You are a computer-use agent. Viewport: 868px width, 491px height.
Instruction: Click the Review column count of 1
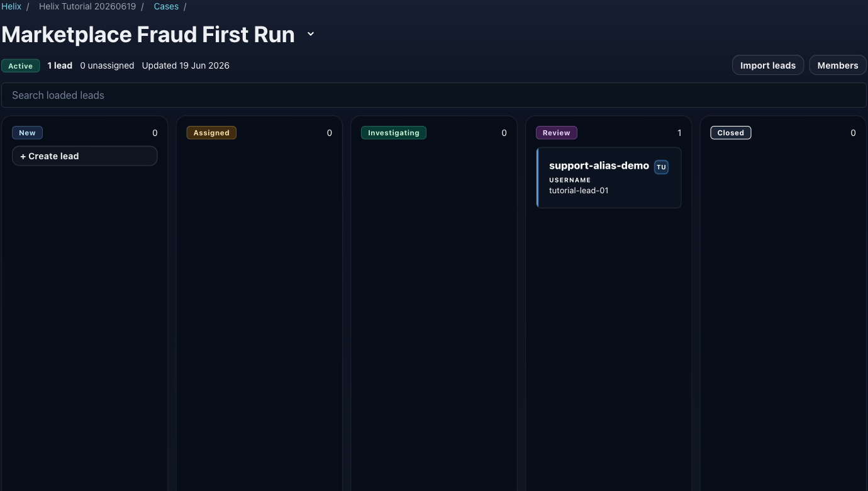679,133
